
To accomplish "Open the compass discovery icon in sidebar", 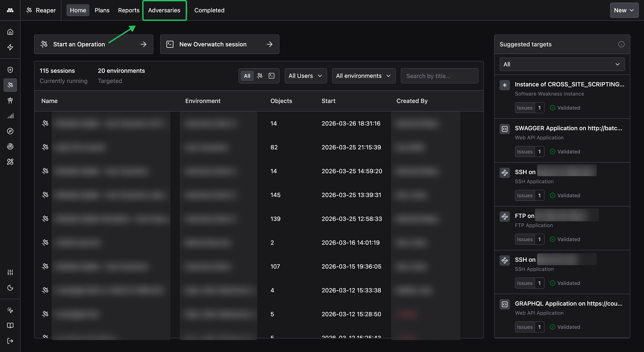I will tap(10, 131).
